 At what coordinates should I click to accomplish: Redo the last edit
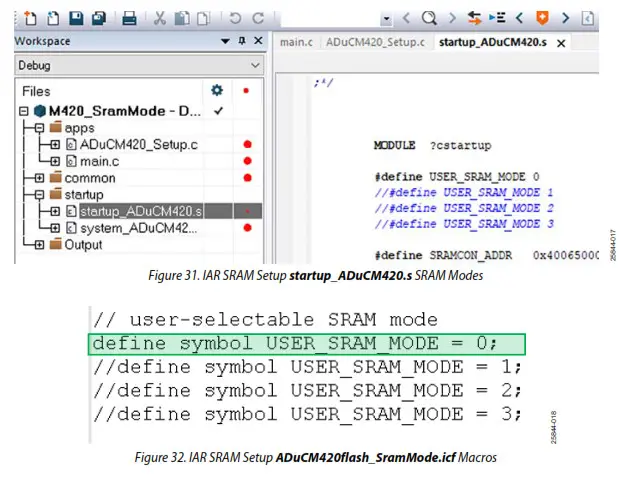pyautogui.click(x=258, y=18)
